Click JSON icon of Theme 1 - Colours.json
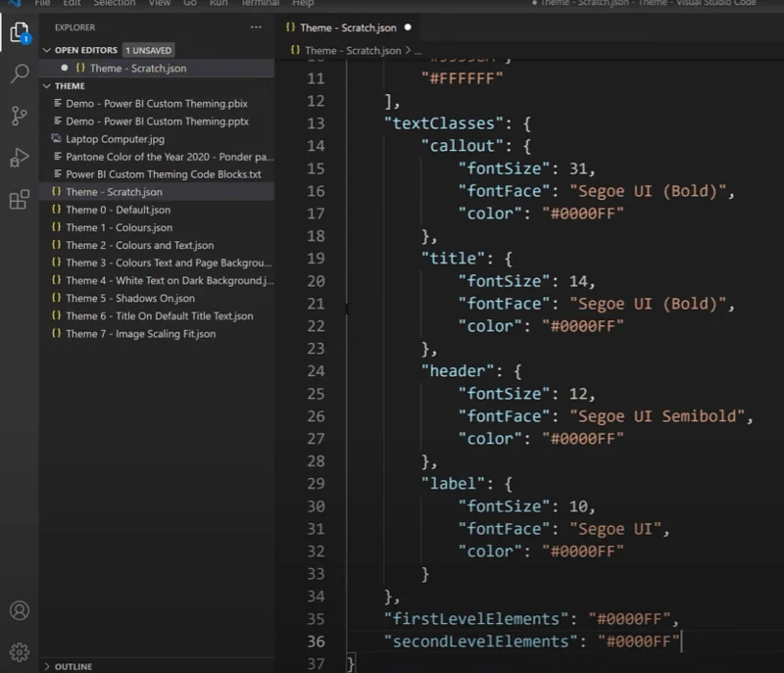The width and height of the screenshot is (784, 673). tap(57, 227)
